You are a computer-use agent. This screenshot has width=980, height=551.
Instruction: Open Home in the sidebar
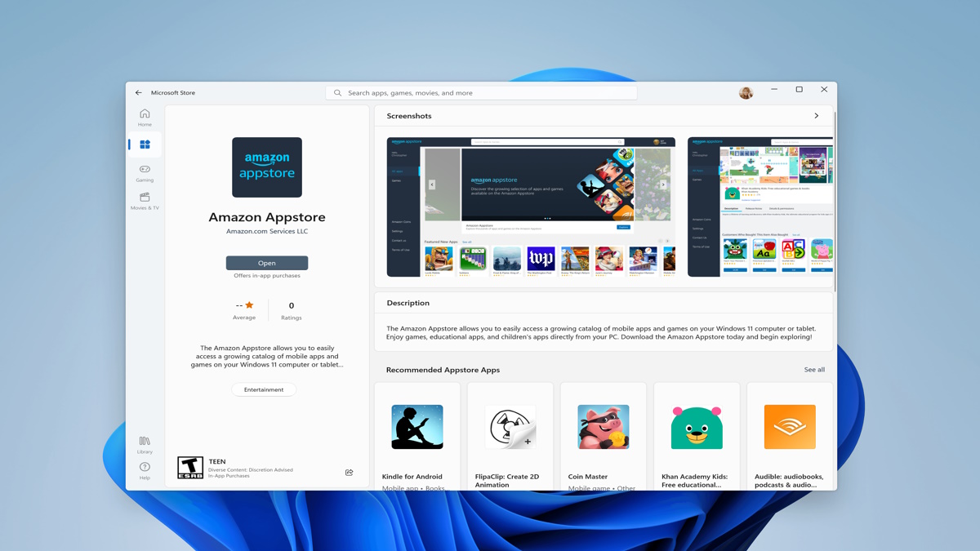(145, 118)
